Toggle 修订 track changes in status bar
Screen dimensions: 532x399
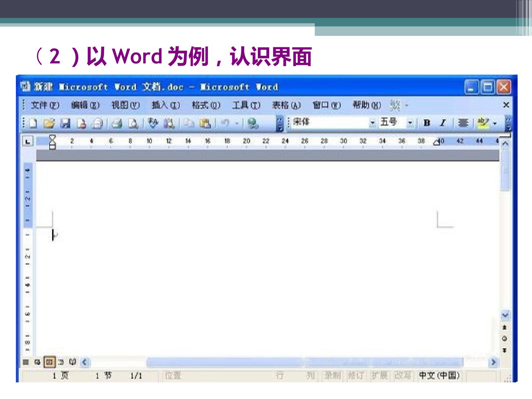coord(356,376)
